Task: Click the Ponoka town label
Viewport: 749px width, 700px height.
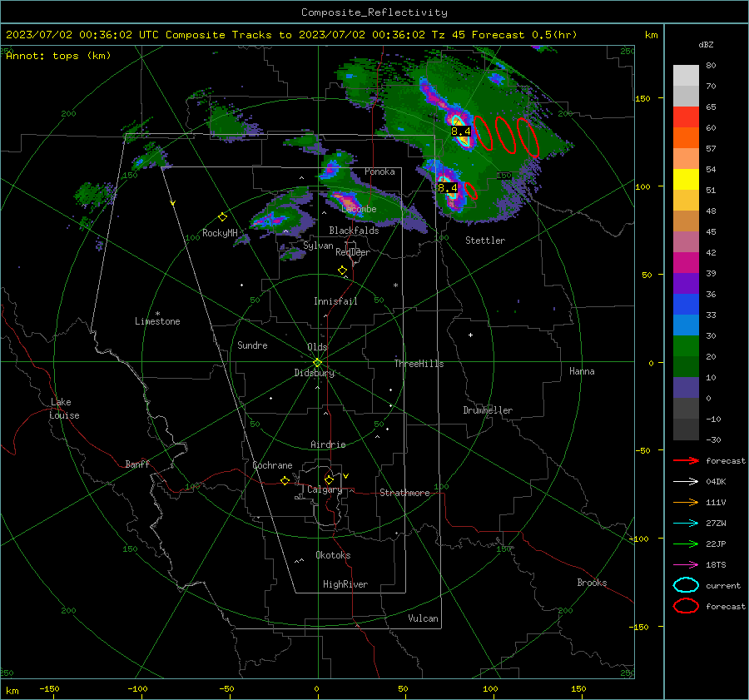Action: point(379,171)
